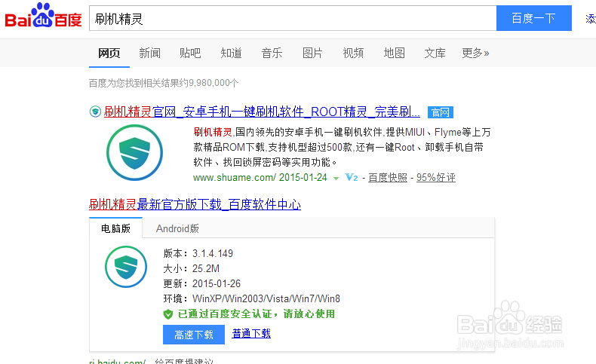Click the 已通过百度安全认证 text

pyautogui.click(x=257, y=314)
